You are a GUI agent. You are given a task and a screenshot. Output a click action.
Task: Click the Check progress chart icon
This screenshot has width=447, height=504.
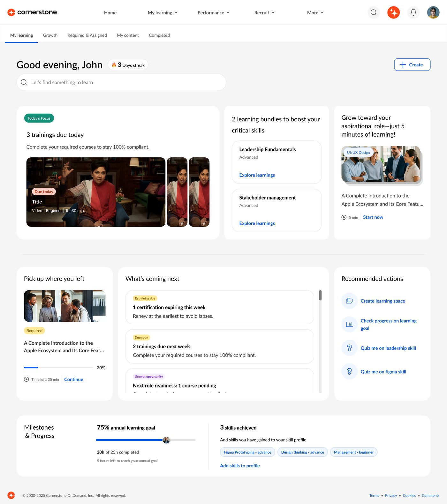[349, 324]
